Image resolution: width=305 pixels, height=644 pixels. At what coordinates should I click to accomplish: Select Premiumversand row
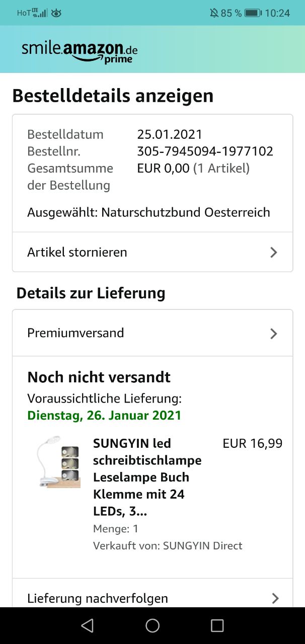152,333
